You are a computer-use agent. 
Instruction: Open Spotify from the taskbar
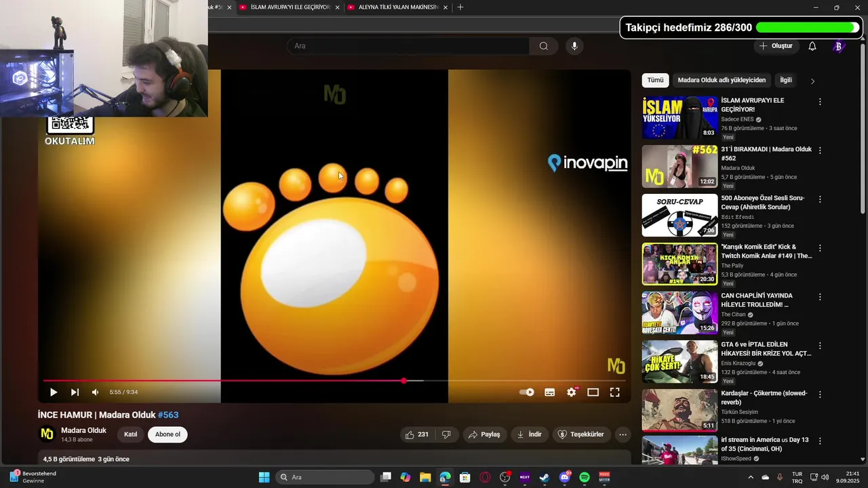[585, 477]
